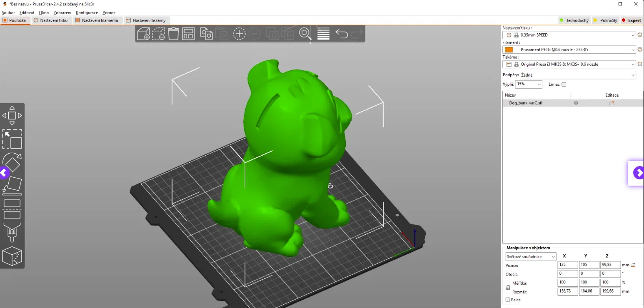
Task: Click the Add model cube icon
Action: pos(144,34)
